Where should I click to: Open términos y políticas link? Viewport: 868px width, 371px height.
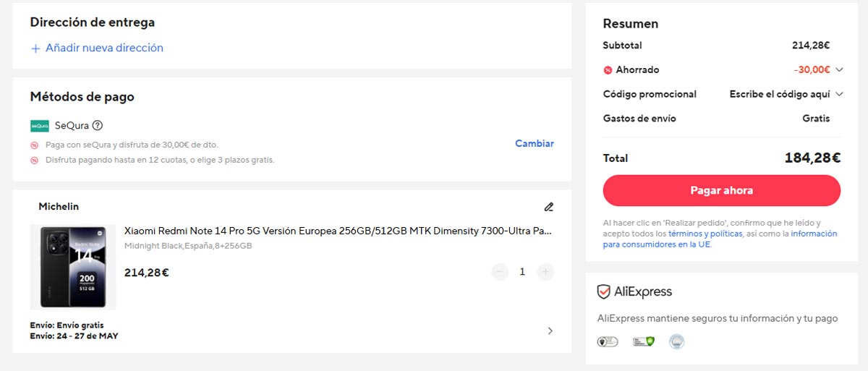[x=705, y=234]
